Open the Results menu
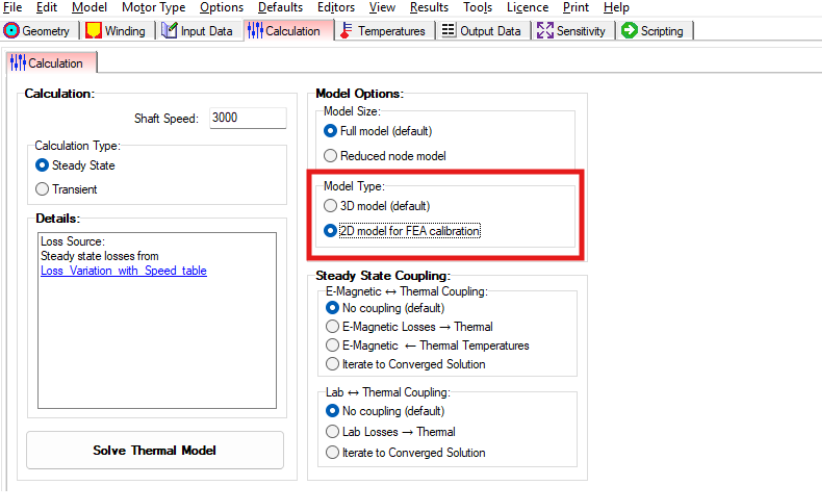Screen dimensions: 822x492 (x=429, y=7)
